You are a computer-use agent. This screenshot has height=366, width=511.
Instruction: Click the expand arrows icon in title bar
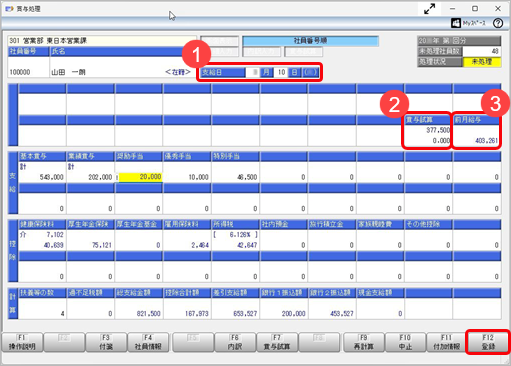pyautogui.click(x=429, y=9)
